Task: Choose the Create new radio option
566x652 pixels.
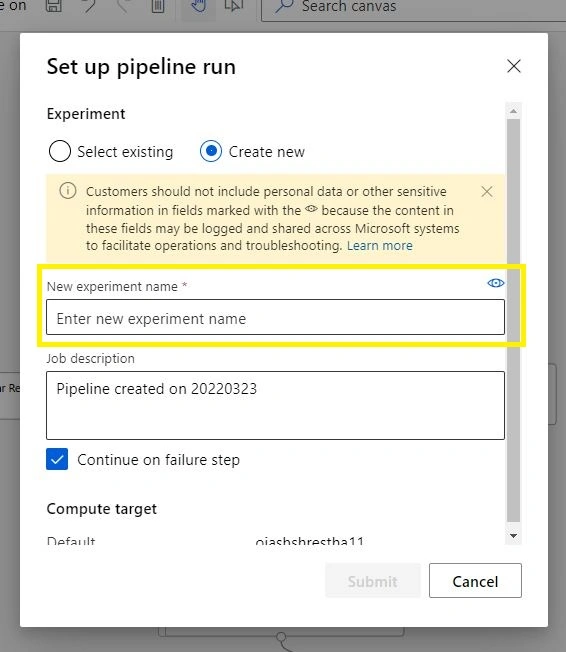Action: tap(211, 151)
